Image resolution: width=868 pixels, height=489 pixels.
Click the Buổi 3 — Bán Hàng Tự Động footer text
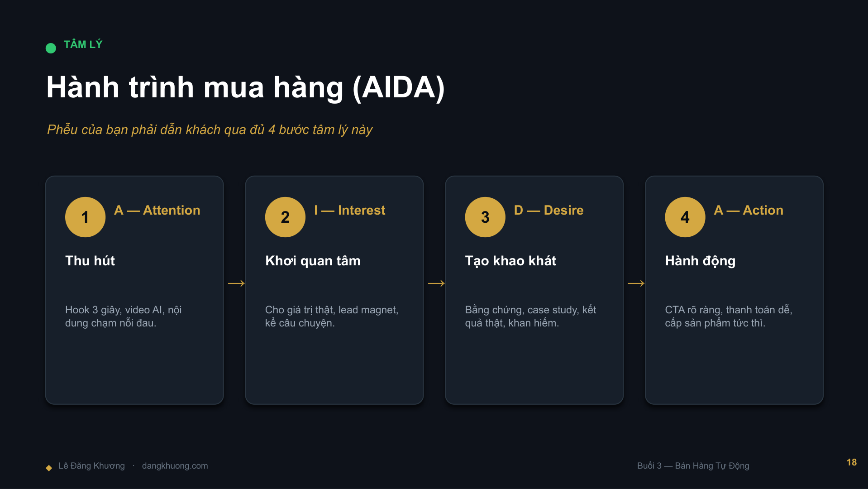click(x=693, y=466)
